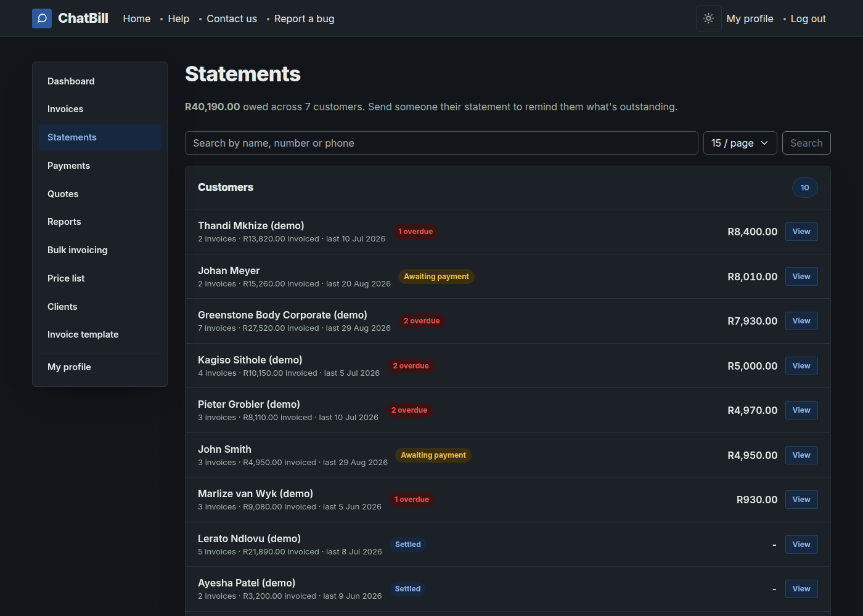Image resolution: width=863 pixels, height=616 pixels.
Task: Click the Log out link
Action: (808, 18)
